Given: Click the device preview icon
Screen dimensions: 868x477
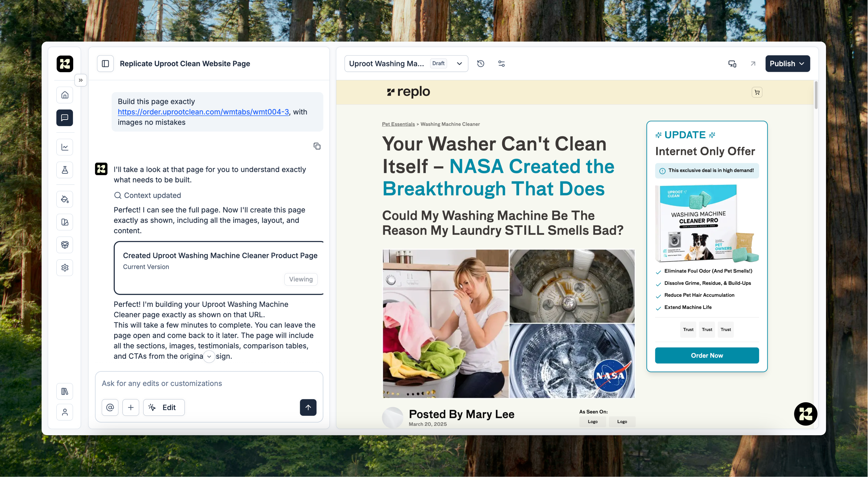Looking at the screenshot, I should (x=732, y=64).
